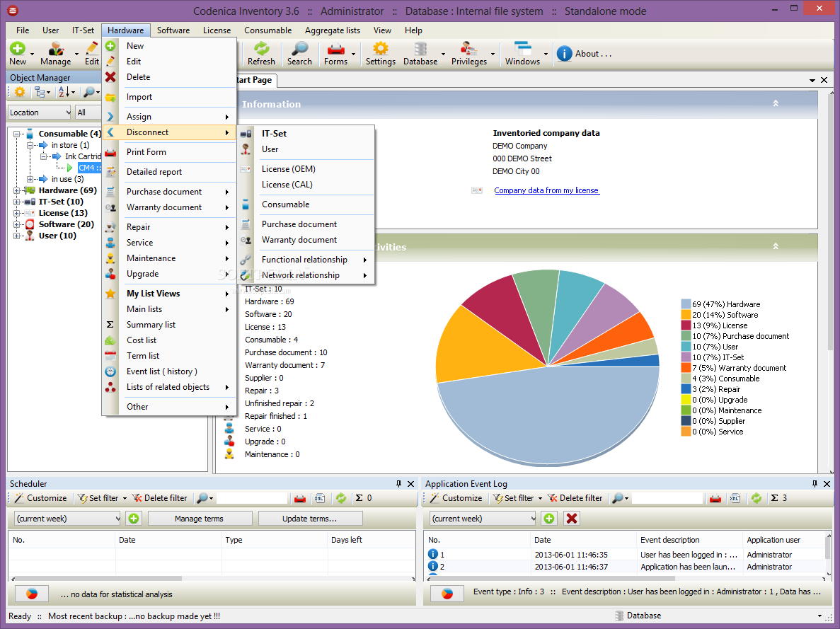Click the Event Log refresh icon
The width and height of the screenshot is (840, 629).
(x=756, y=498)
